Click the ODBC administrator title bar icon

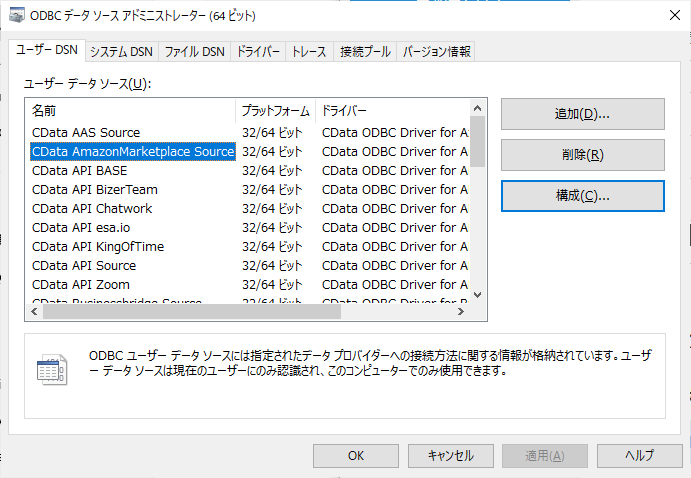click(16, 15)
